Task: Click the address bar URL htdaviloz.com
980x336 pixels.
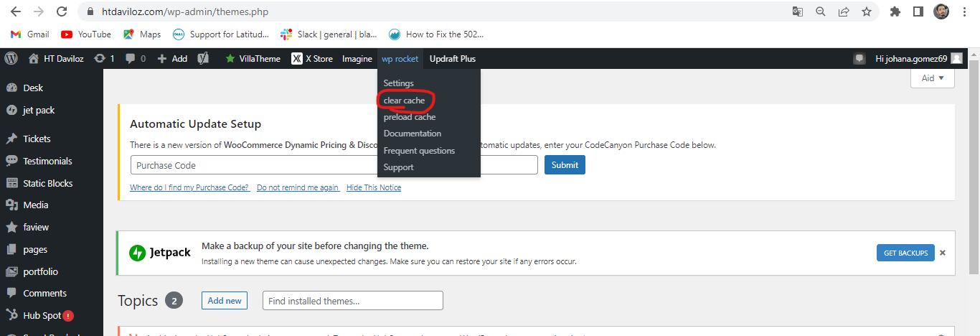Action: click(184, 11)
